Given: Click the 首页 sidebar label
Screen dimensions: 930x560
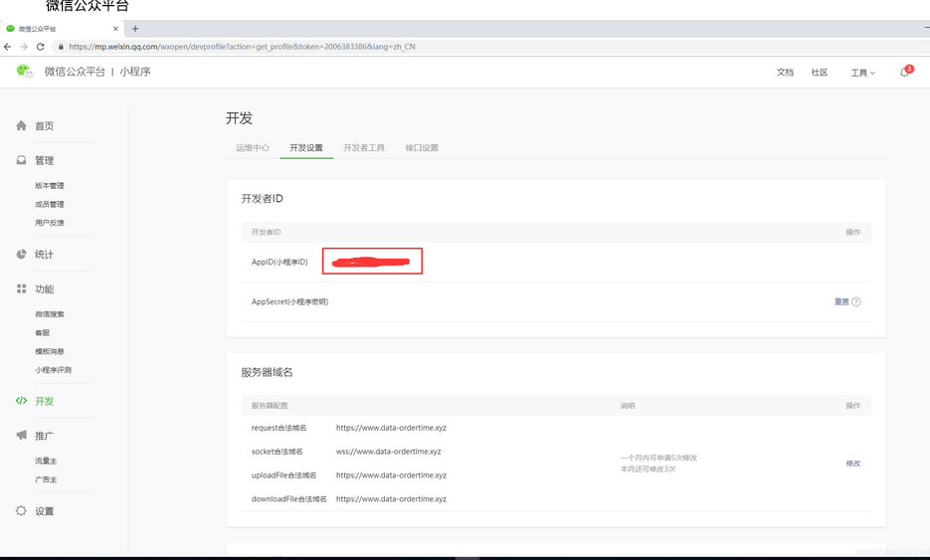Looking at the screenshot, I should 44,125.
